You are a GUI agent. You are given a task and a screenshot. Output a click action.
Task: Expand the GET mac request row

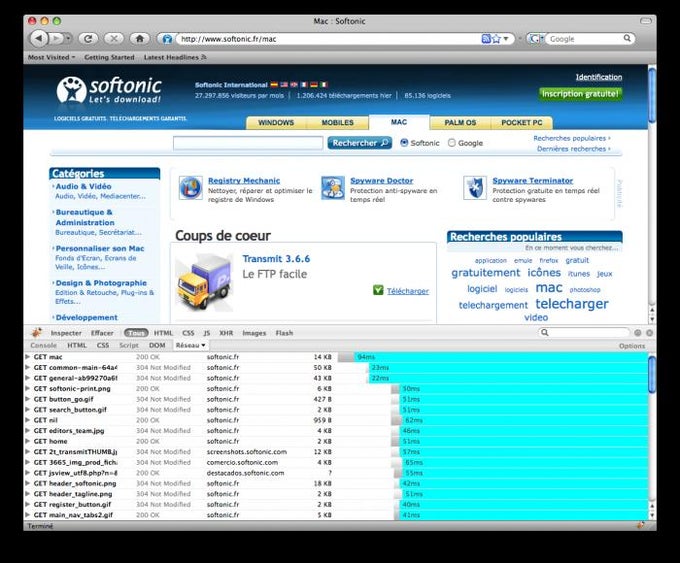point(28,357)
